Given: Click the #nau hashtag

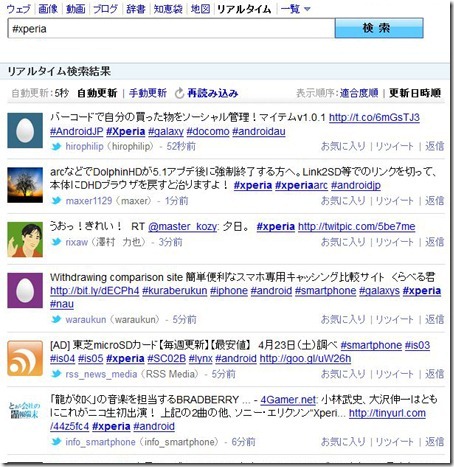Looking at the screenshot, I should click(62, 304).
